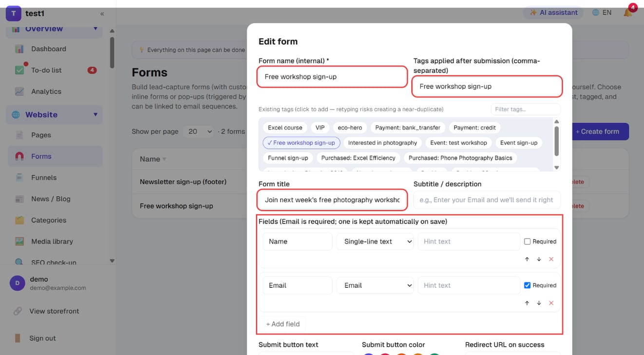Collapse the sidebar with the double chevron
Viewport: 644px width, 355px height.
[x=102, y=14]
